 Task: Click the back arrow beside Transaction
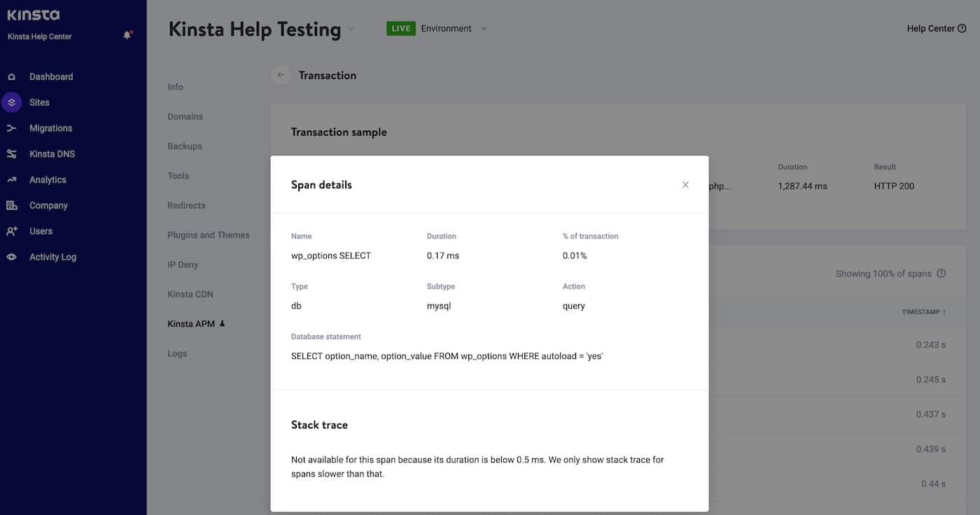(x=281, y=75)
